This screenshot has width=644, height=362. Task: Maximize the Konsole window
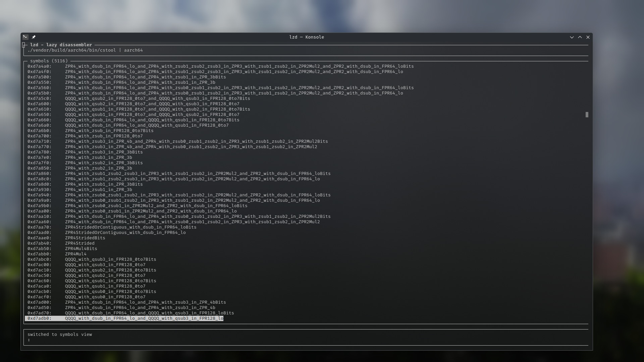[580, 37]
